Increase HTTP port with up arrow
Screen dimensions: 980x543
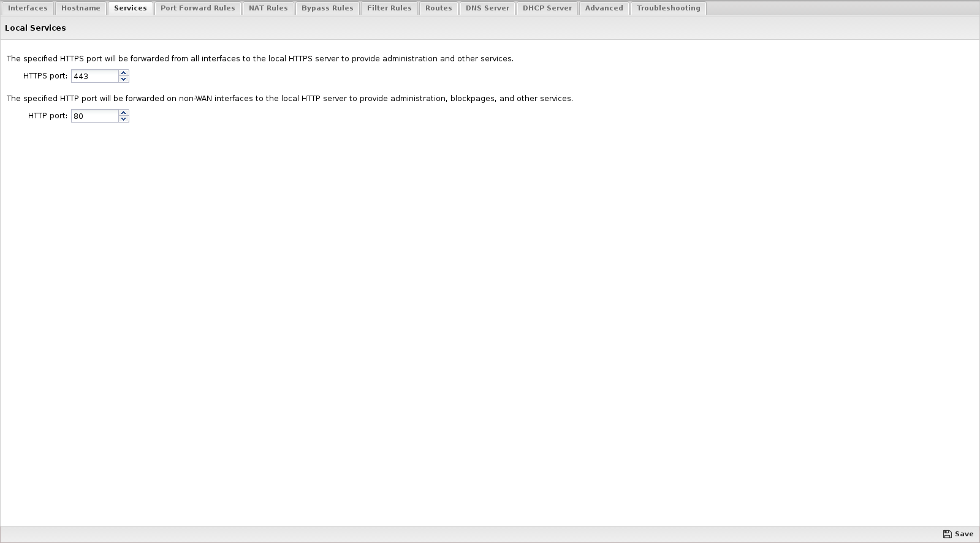tap(124, 113)
